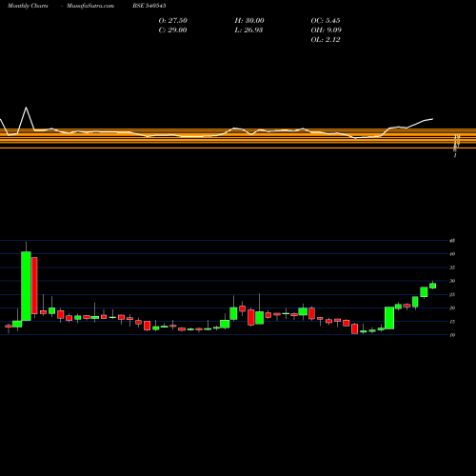This screenshot has width=476, height=476.
Task: Click the tall red candle beside the tallest green
Action: coord(34,286)
